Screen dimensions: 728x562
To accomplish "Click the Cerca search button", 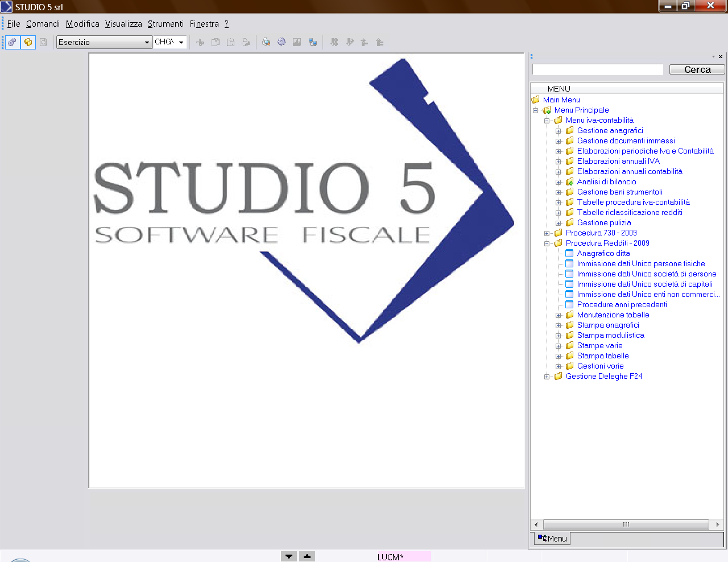I will pos(697,69).
